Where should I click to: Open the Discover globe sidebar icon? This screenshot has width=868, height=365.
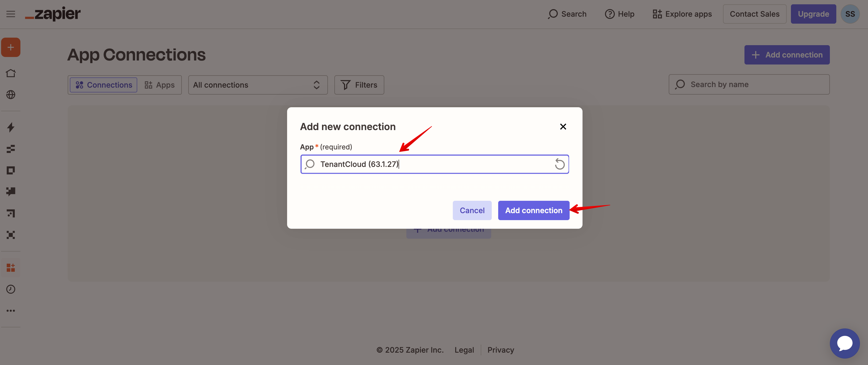pyautogui.click(x=11, y=95)
